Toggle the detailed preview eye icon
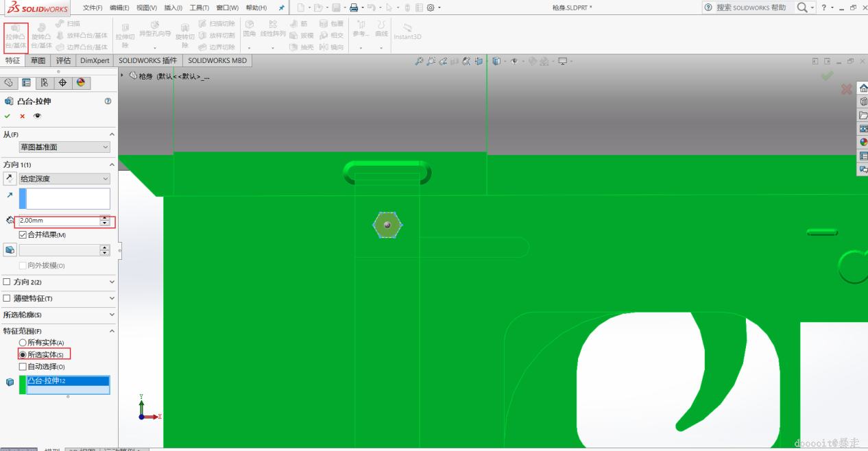Viewport: 868px width, 451px height. coord(37,117)
